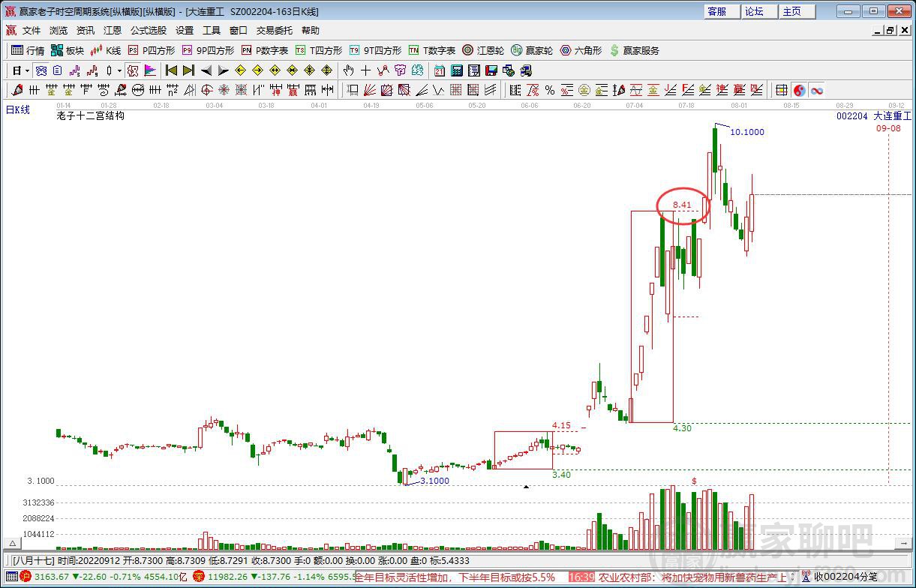This screenshot has height=588, width=916.
Task: Open the 浏览 menu
Action: tap(59, 31)
